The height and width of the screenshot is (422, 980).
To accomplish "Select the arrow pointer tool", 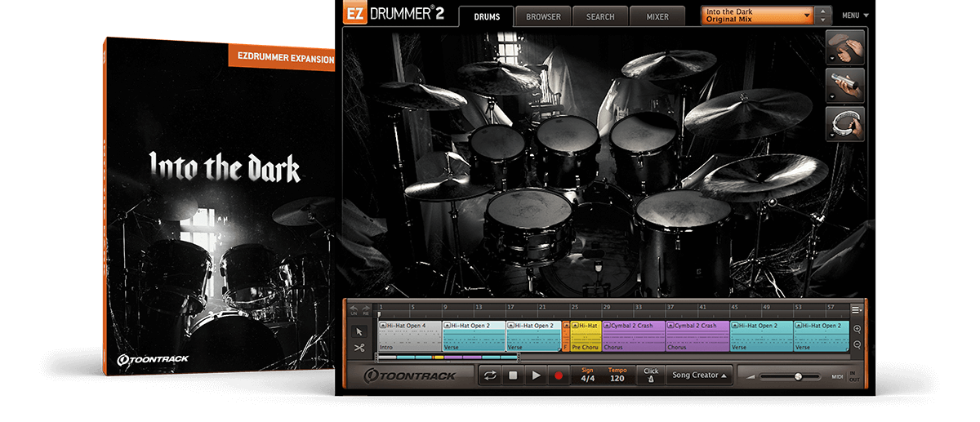I will click(x=359, y=331).
